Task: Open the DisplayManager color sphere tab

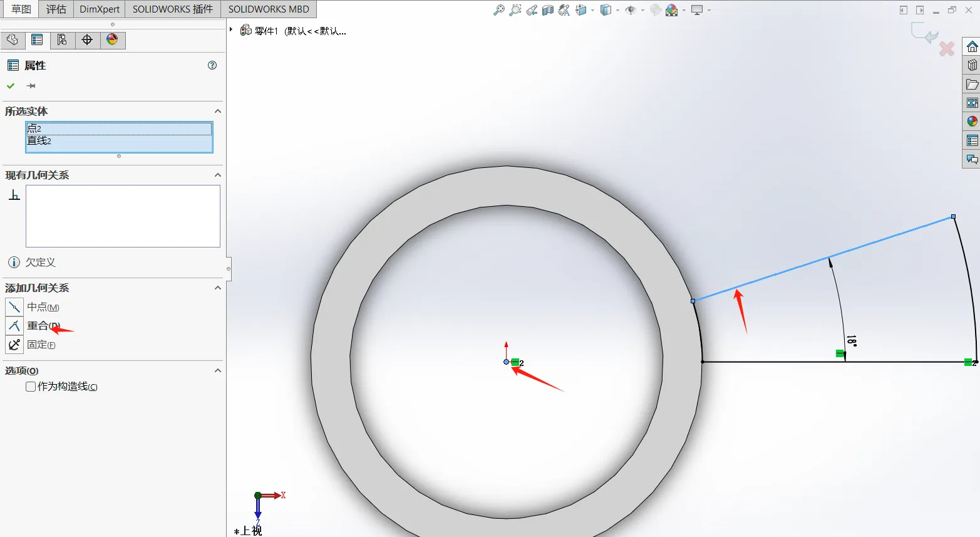Action: [x=112, y=40]
